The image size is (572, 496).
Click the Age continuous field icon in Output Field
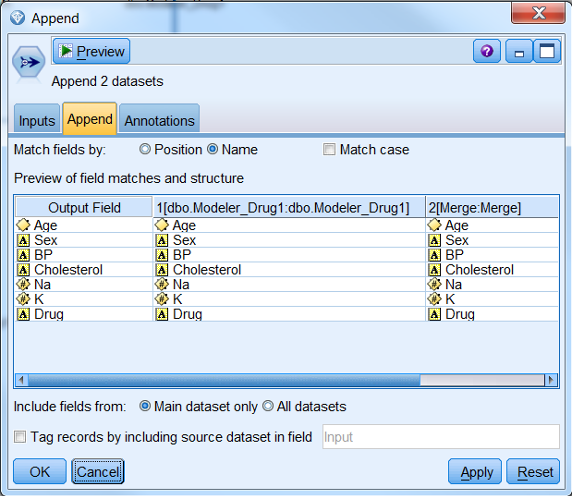(23, 225)
